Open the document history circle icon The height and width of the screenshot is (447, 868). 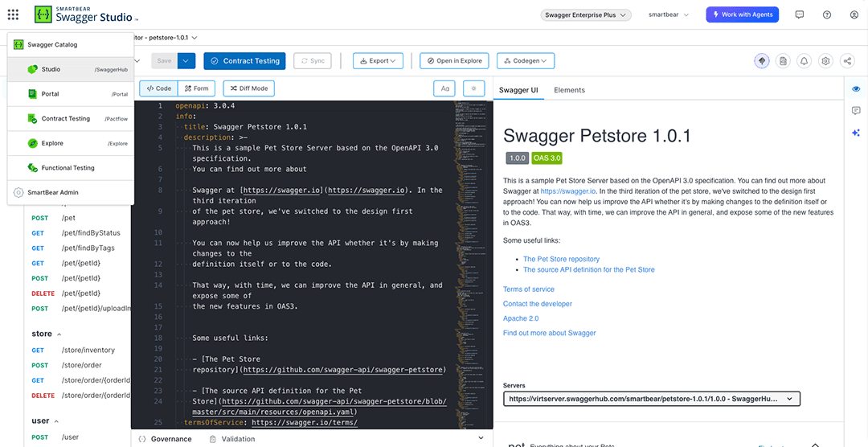pos(783,61)
